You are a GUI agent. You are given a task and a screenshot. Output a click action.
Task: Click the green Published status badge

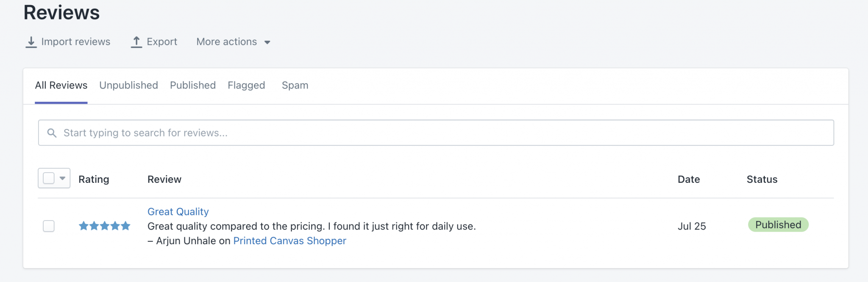pos(778,225)
